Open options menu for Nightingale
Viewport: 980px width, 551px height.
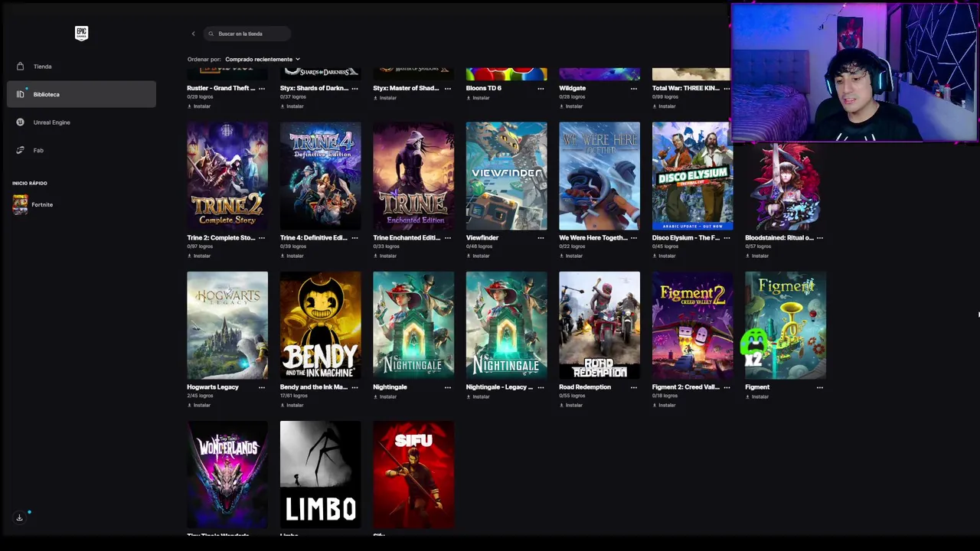[x=447, y=386]
